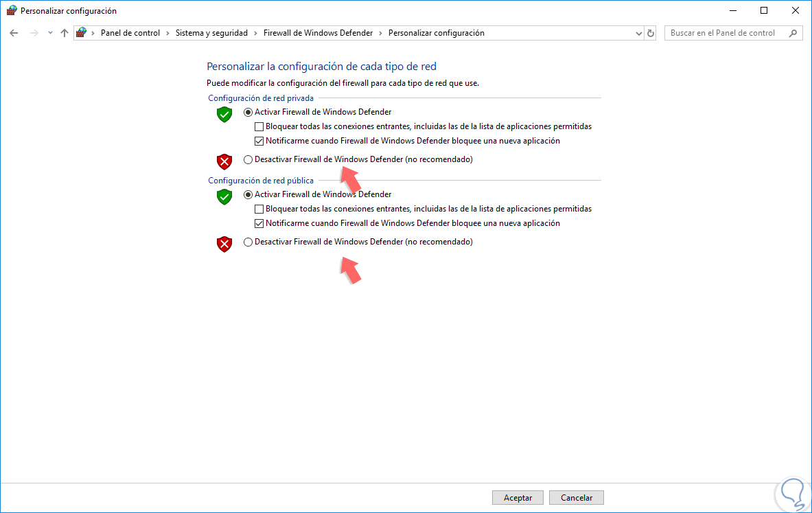Open the Firewall de Windows Defender breadcrumb
The image size is (812, 513).
tap(318, 33)
